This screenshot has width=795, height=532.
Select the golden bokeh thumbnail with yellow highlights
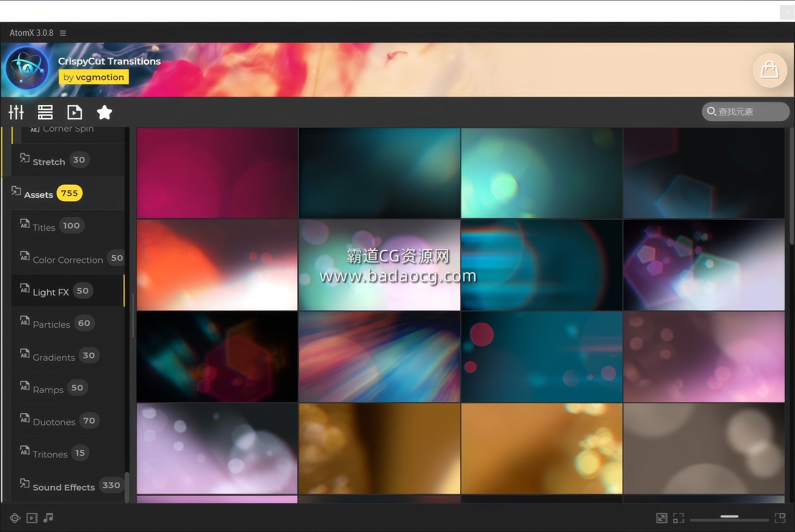coord(542,448)
